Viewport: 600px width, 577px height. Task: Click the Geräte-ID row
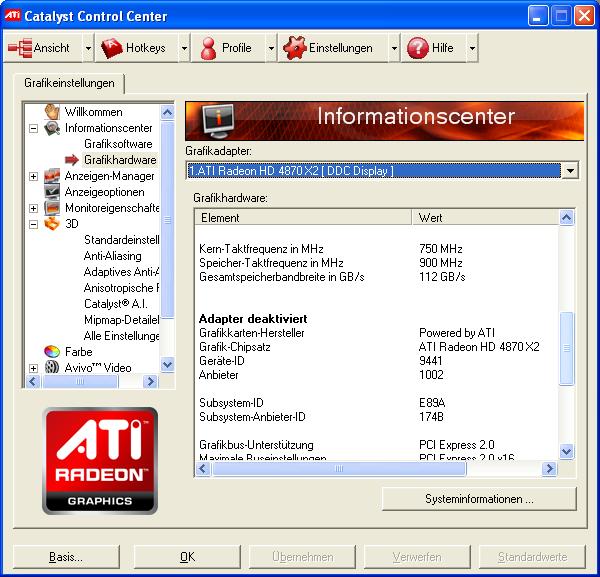point(377,360)
